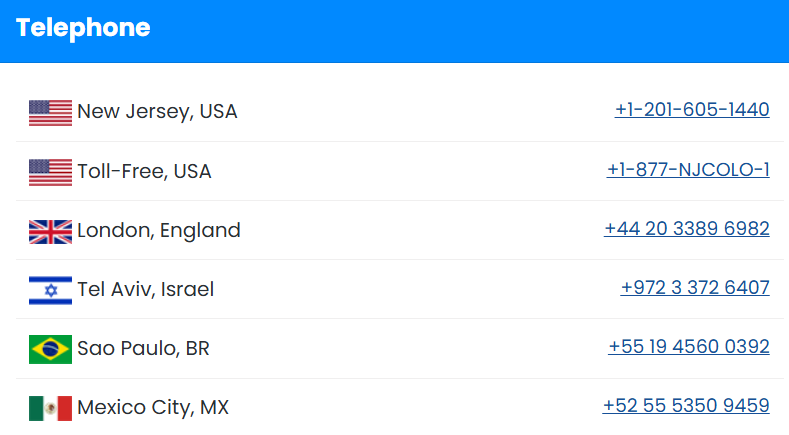This screenshot has height=435, width=789.
Task: Dial the London number +44 20 3389 6982
Action: tap(687, 229)
